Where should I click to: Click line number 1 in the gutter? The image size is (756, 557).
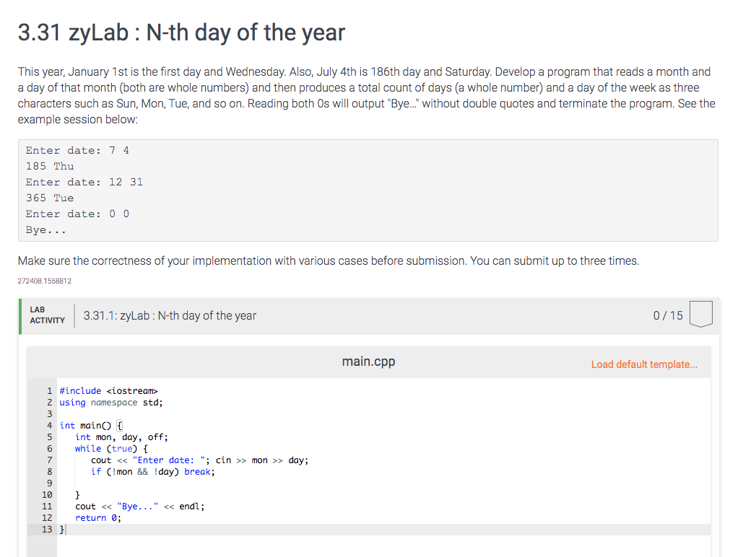click(49, 390)
